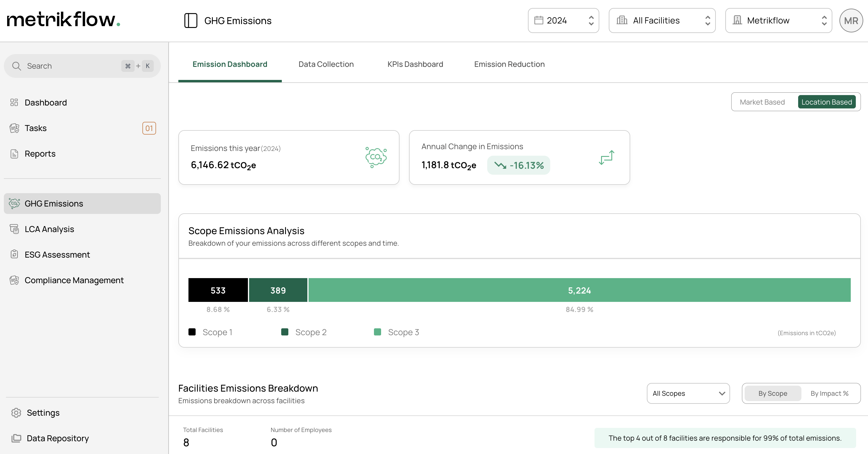Image resolution: width=868 pixels, height=454 pixels.
Task: Switch to Market Based emissions
Action: click(762, 102)
